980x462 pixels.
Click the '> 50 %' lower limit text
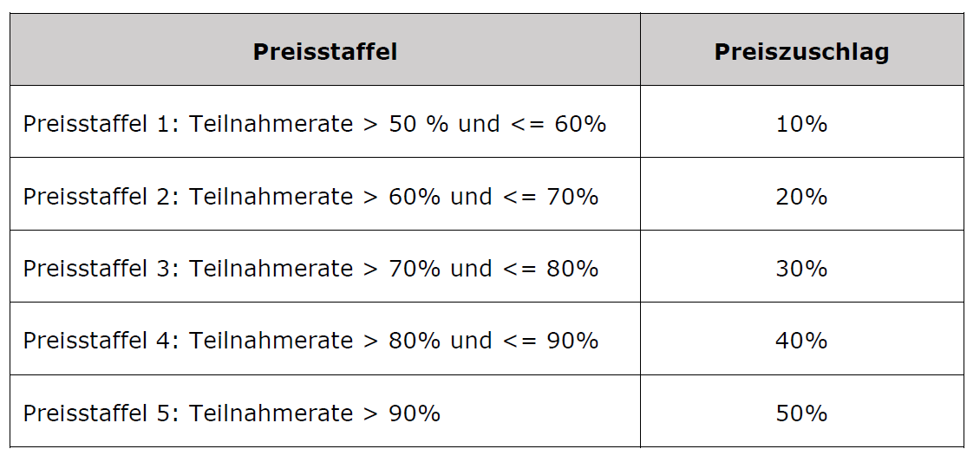[x=406, y=124]
